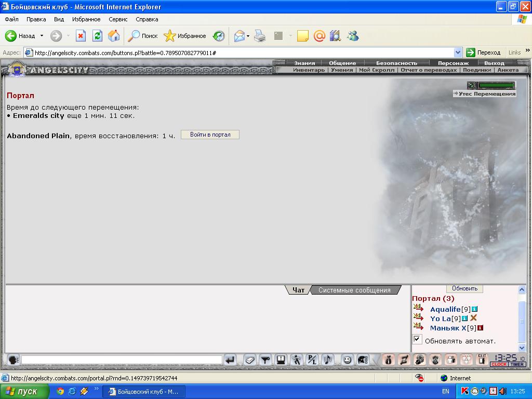This screenshot has width=532, height=399.
Task: Open the Сервис menu
Action: click(118, 19)
